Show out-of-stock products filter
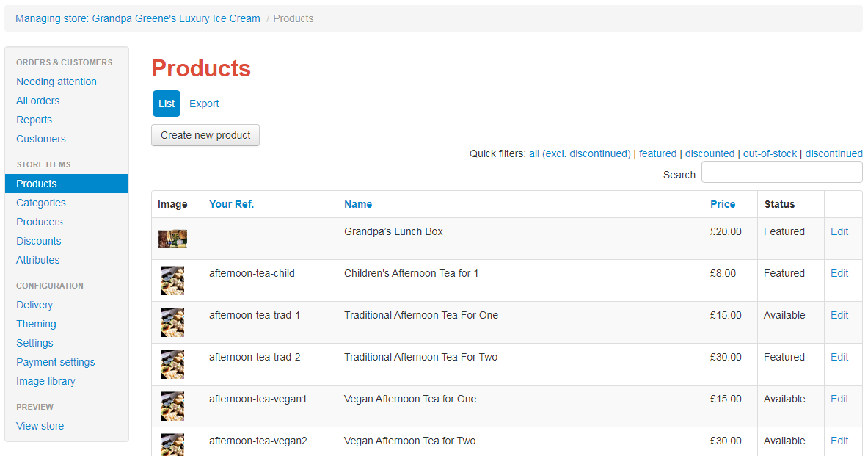868x456 pixels. pos(770,153)
